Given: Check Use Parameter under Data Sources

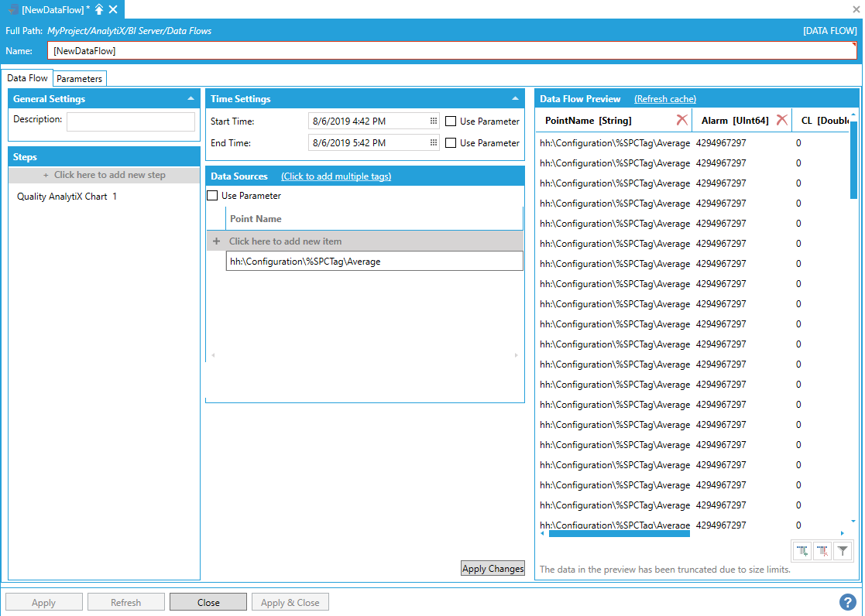Looking at the screenshot, I should click(x=212, y=196).
